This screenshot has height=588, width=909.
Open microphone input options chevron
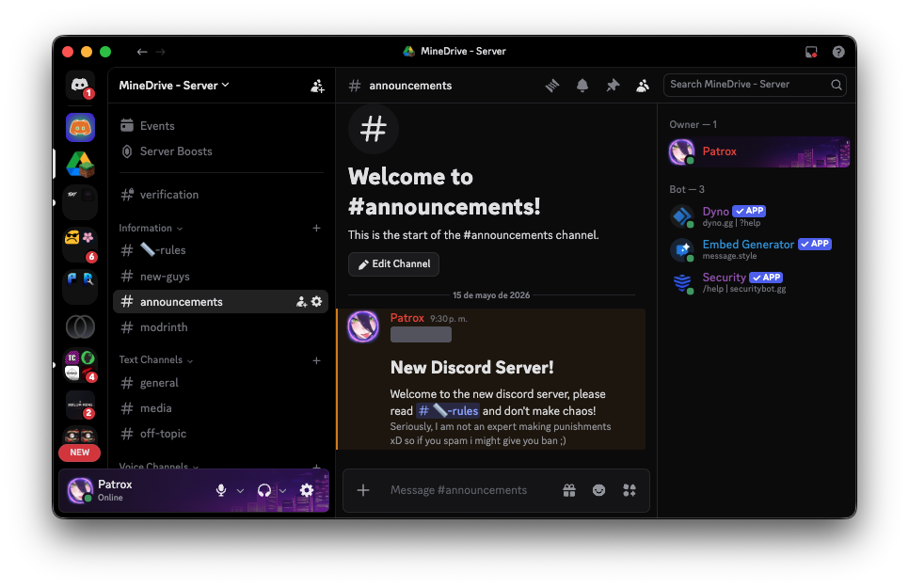click(x=240, y=490)
